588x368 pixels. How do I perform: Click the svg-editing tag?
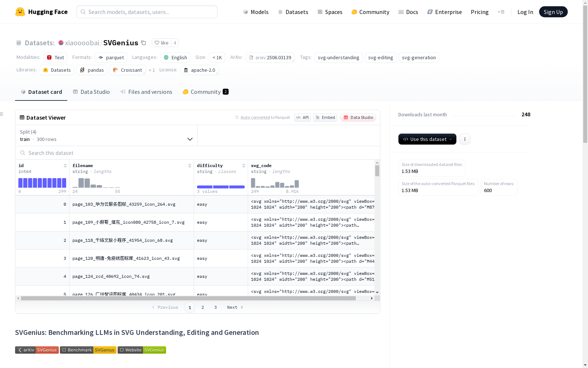pos(381,57)
